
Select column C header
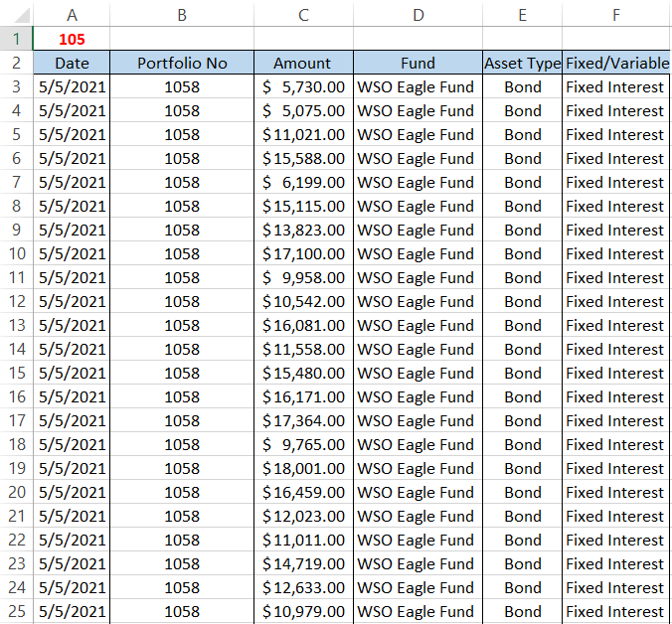point(303,15)
